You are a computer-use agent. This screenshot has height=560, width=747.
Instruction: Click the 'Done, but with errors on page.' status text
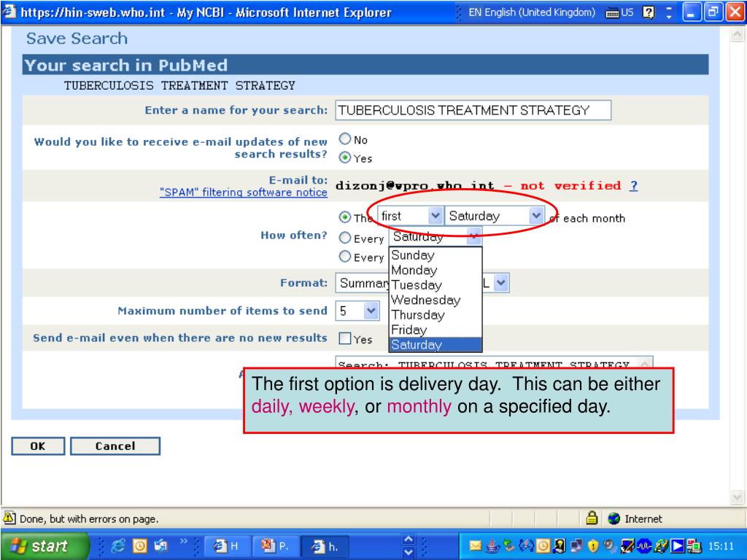click(89, 518)
